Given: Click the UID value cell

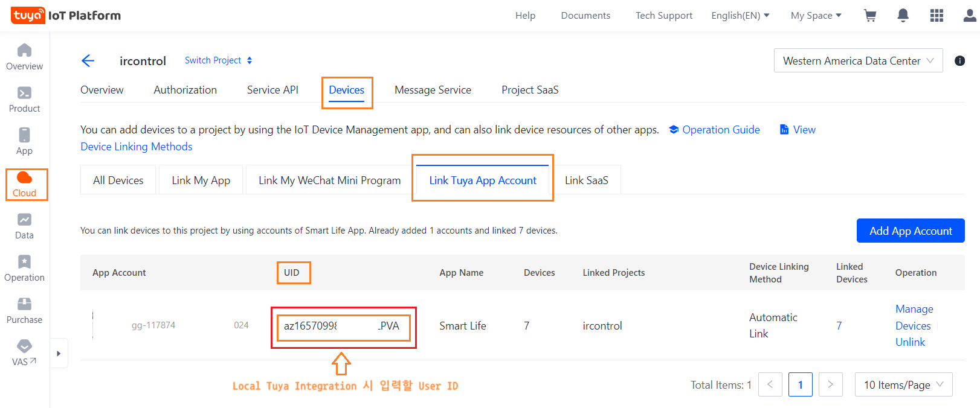Looking at the screenshot, I should pyautogui.click(x=343, y=326).
